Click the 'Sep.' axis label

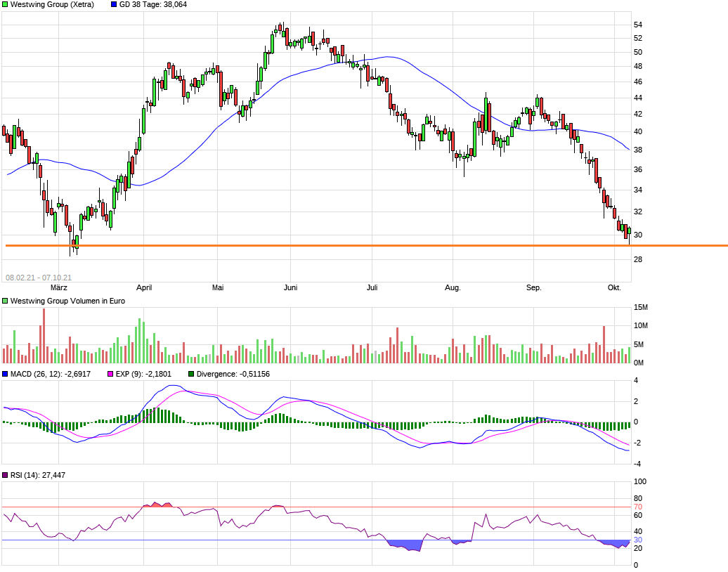(x=534, y=288)
